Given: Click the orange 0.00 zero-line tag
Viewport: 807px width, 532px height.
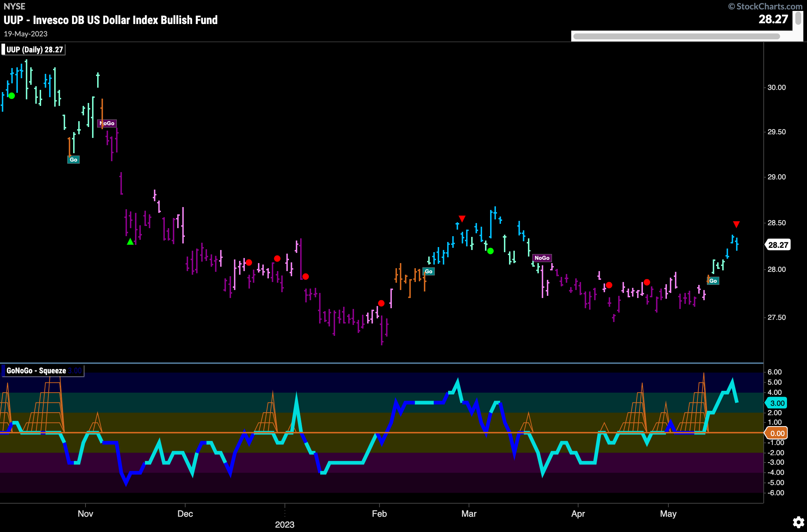Looking at the screenshot, I should tap(777, 433).
